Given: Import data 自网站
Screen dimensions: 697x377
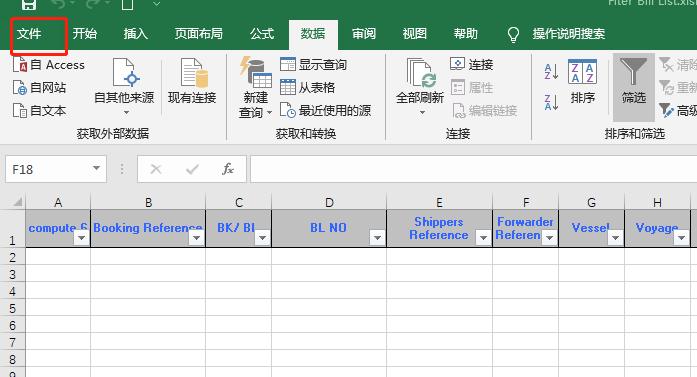Looking at the screenshot, I should pos(40,88).
